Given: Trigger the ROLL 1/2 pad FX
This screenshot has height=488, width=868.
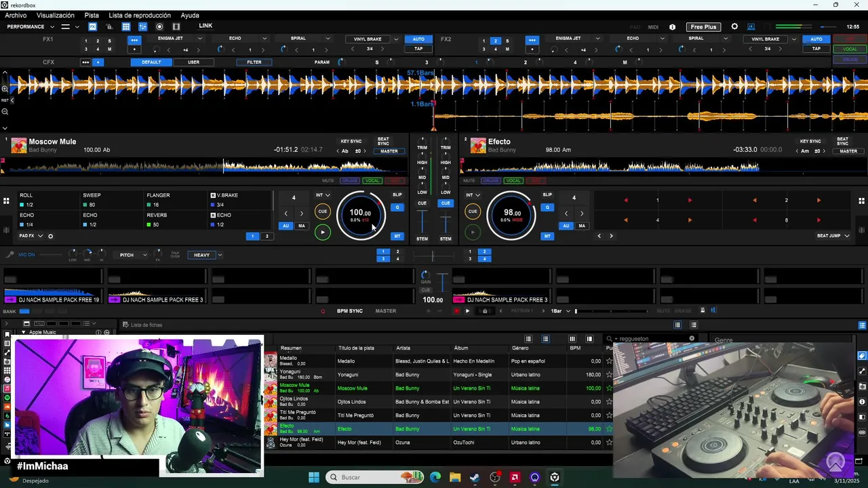Looking at the screenshot, I should point(47,200).
